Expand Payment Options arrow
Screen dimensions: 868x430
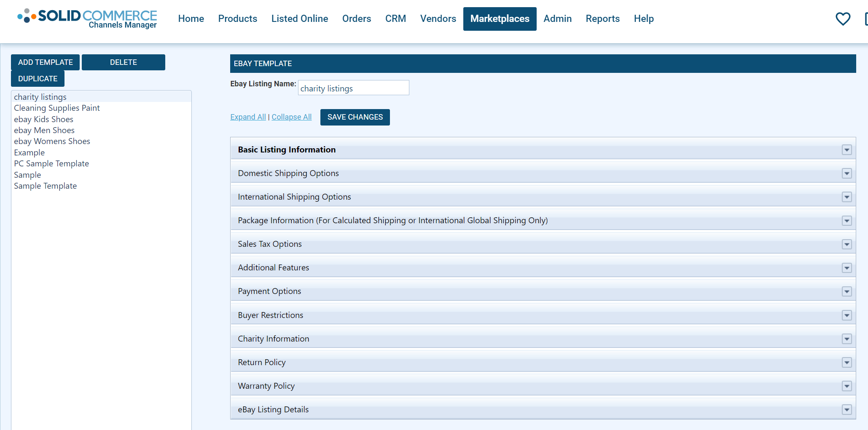pos(847,291)
